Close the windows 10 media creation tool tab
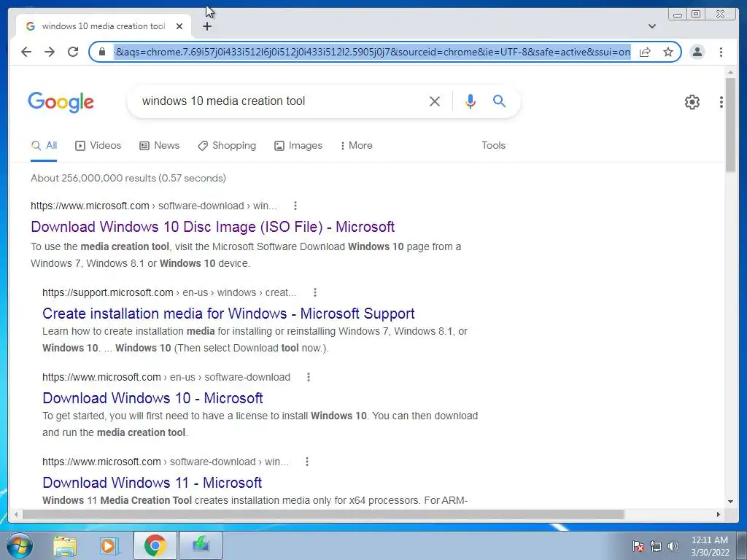 coord(179,26)
